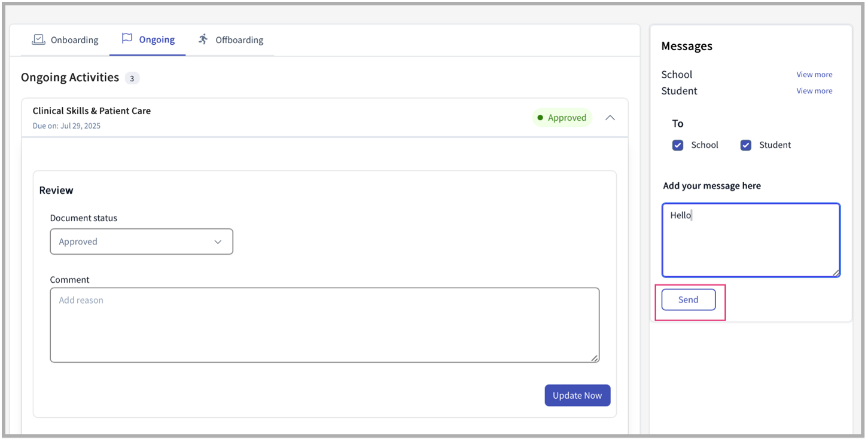Viewport: 868px width, 440px height.
Task: Click the Onboarding laptop icon
Action: (38, 39)
